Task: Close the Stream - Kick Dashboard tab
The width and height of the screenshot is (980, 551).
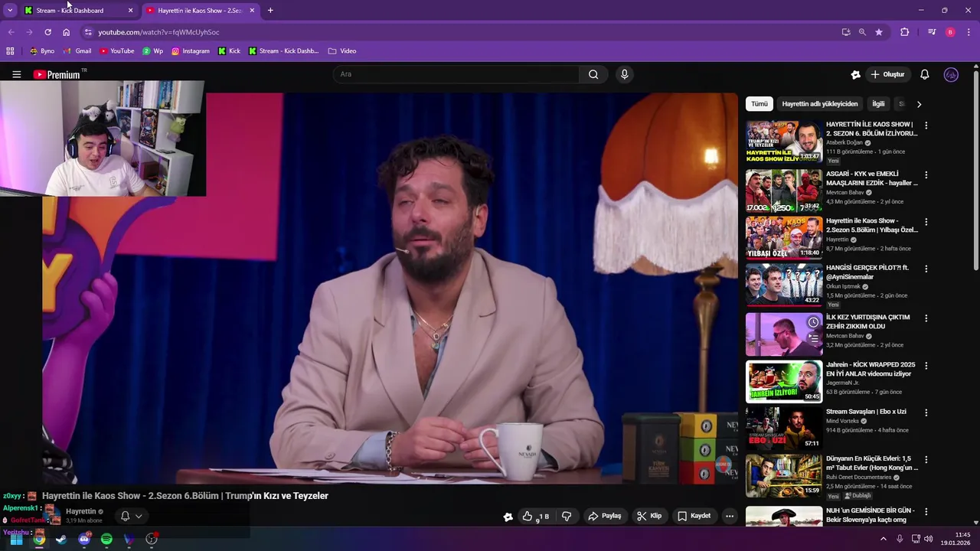Action: [130, 11]
